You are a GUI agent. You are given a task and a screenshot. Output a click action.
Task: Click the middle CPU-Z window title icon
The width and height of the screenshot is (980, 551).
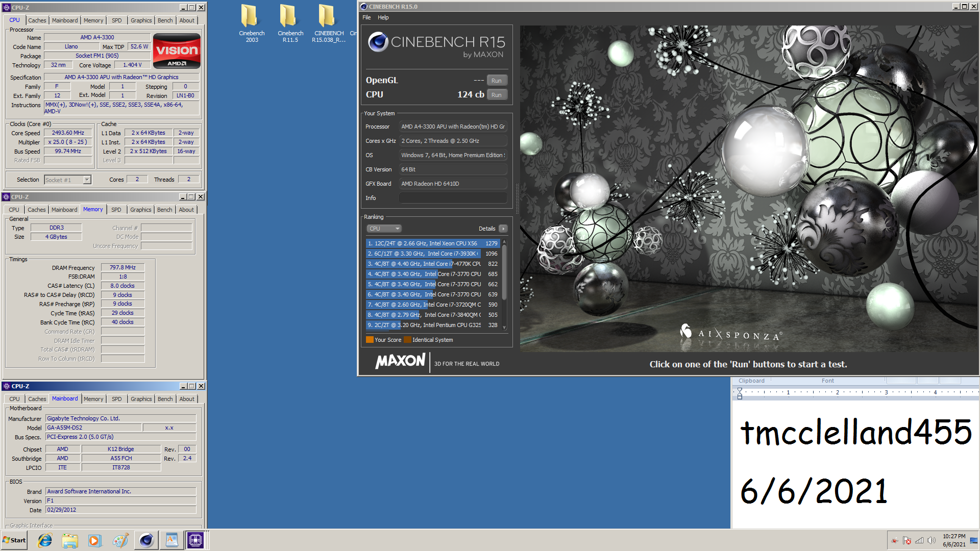coord(6,197)
